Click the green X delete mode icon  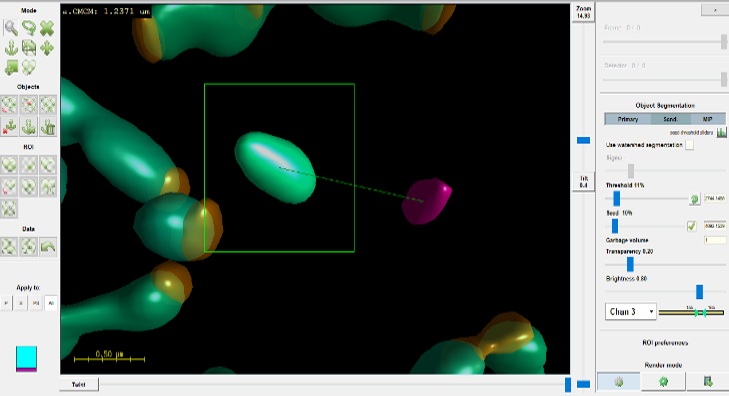[47, 28]
